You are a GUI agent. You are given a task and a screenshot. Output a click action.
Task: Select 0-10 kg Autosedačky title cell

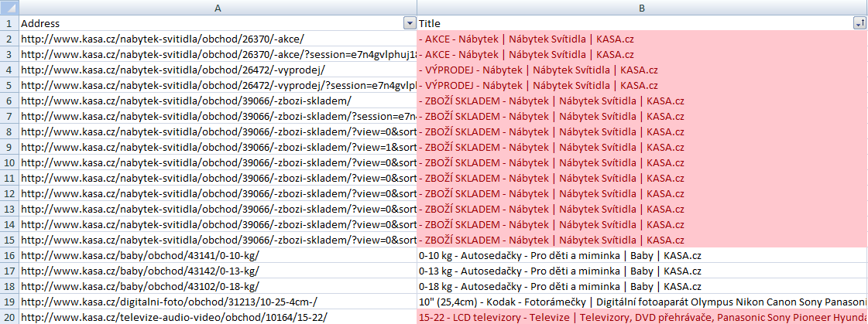pyautogui.click(x=642, y=255)
